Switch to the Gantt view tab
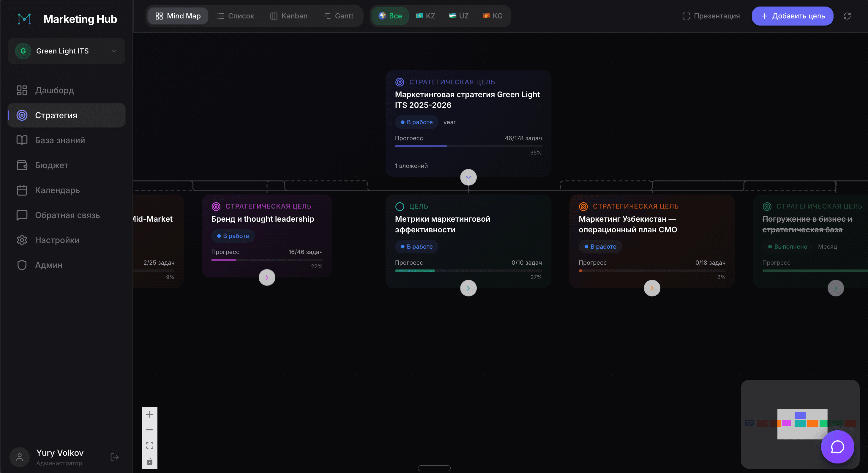This screenshot has width=868, height=473. click(x=339, y=16)
